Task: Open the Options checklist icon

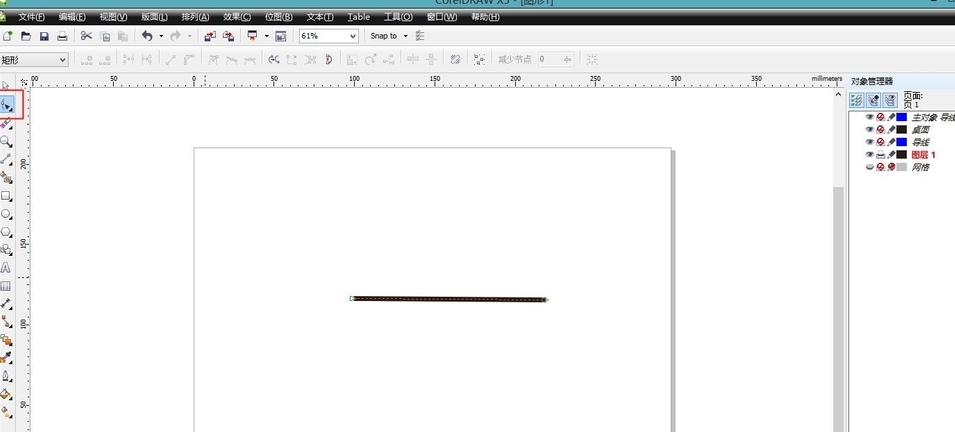Action: point(420,36)
